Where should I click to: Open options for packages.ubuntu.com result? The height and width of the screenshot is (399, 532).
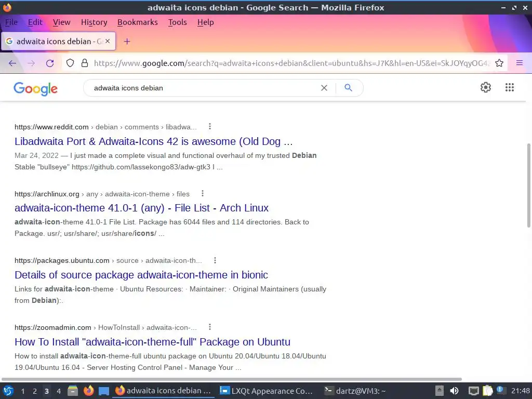coord(215,260)
